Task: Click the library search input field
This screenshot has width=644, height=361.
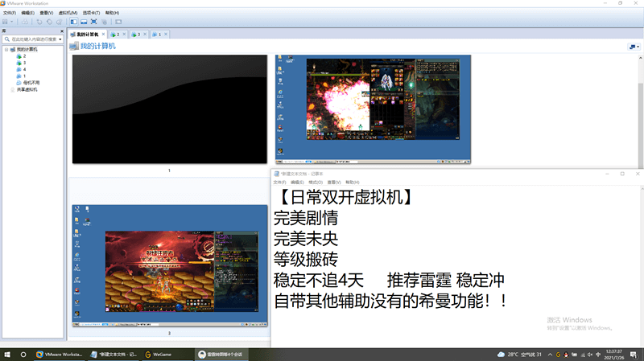Action: coord(31,39)
